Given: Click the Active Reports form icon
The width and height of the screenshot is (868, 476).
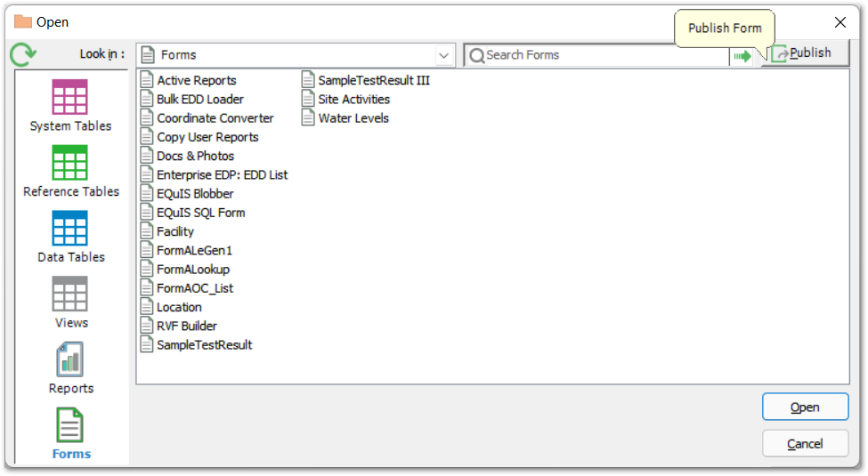Looking at the screenshot, I should pyautogui.click(x=147, y=80).
